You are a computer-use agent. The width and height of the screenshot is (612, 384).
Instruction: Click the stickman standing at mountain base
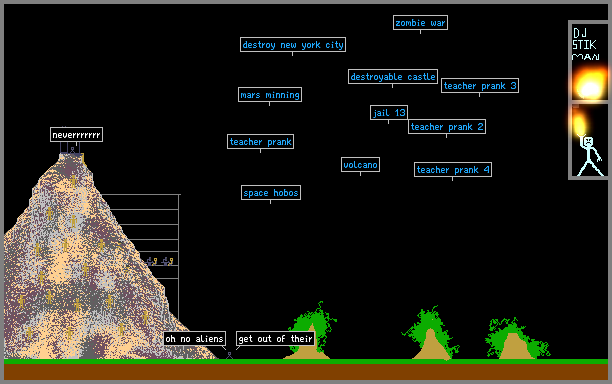(229, 355)
